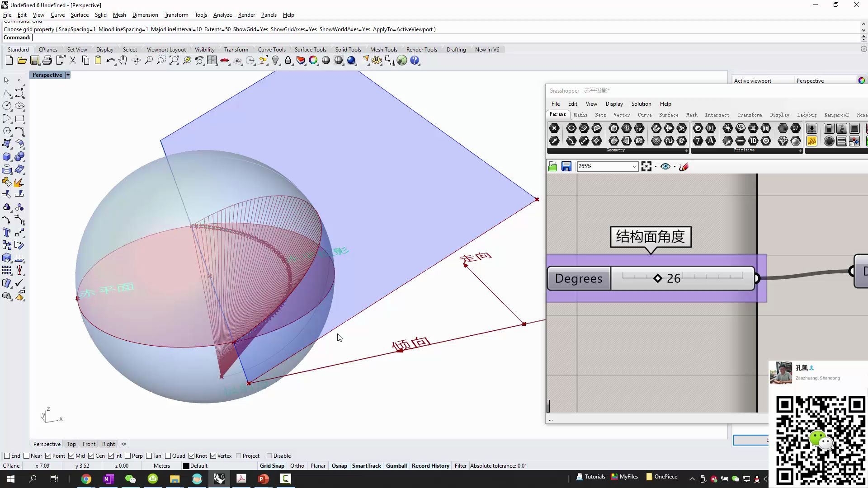Click the Lock objects padlock icon
The width and height of the screenshot is (868, 488).
coord(288,61)
